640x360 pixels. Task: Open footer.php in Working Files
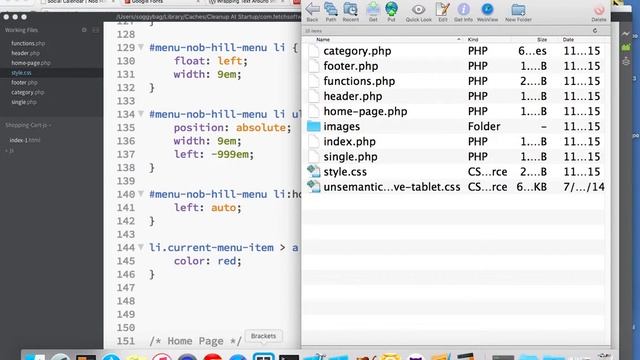[x=24, y=82]
